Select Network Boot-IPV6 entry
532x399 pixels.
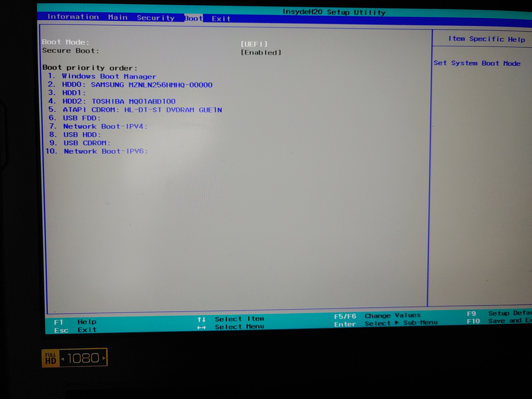pyautogui.click(x=106, y=151)
